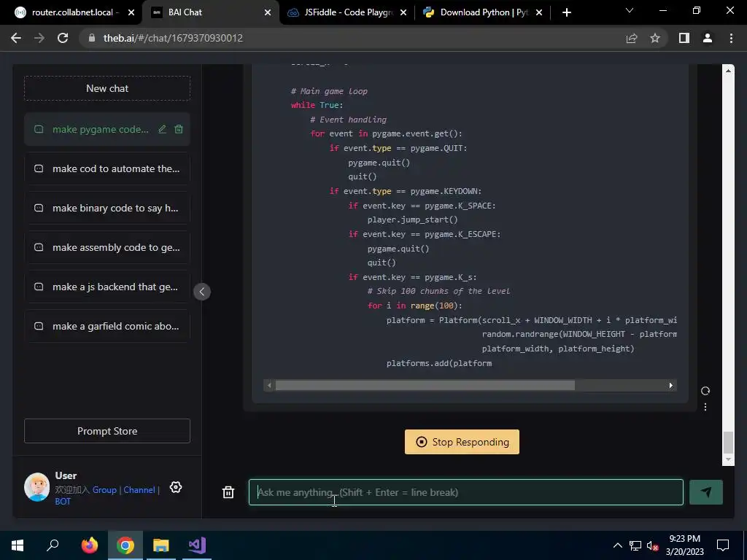
Task: Close the JSFiddle tab
Action: 403,12
